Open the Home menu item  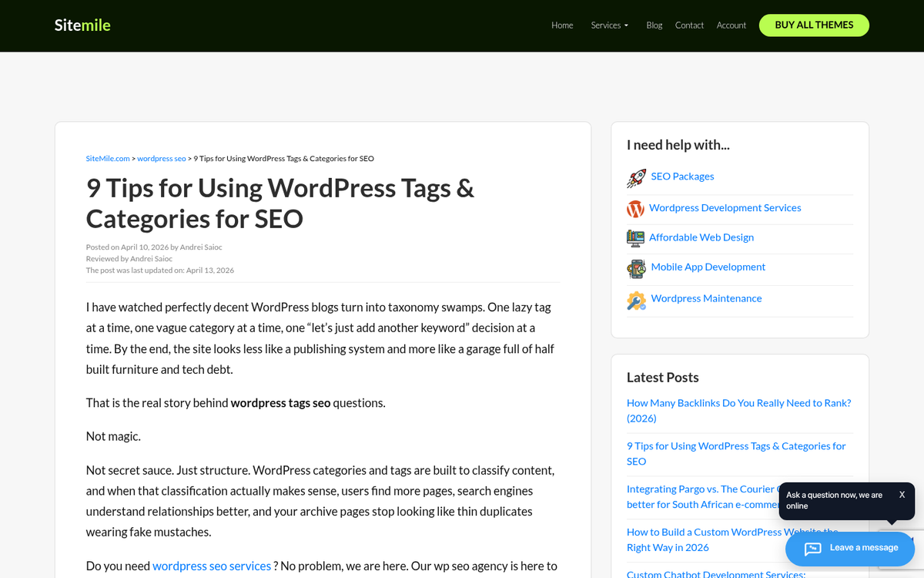point(562,25)
